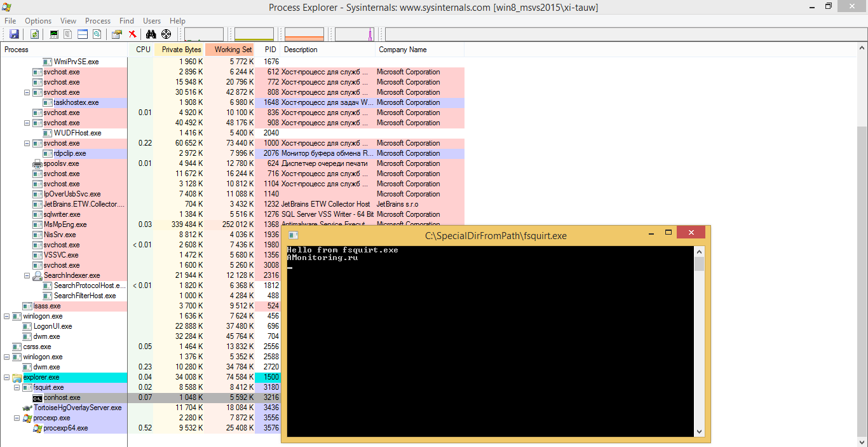Viewport: 868px width, 447px height.
Task: Collapse the procexp.exe tree node
Action: (17, 418)
